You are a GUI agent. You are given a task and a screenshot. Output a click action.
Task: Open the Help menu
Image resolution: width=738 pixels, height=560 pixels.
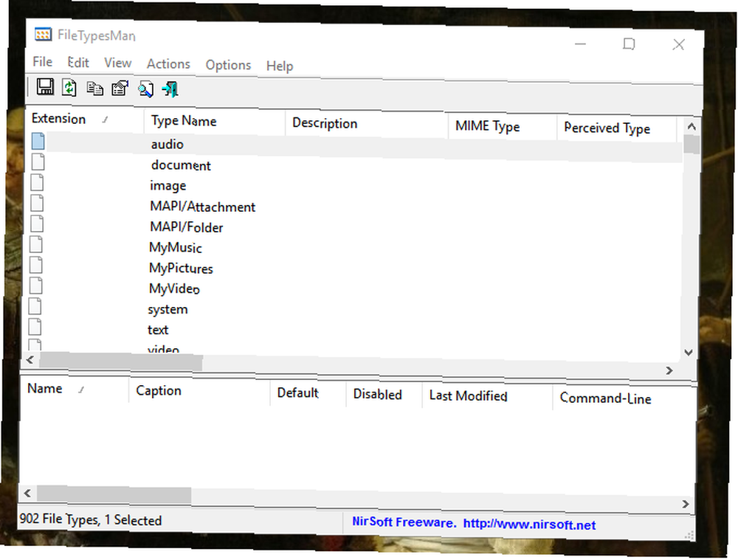(x=280, y=66)
